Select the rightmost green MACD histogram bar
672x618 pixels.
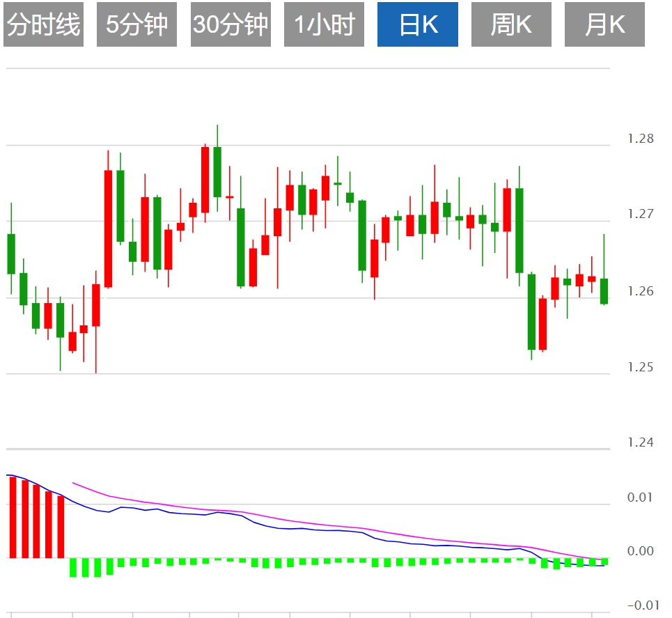(x=604, y=561)
